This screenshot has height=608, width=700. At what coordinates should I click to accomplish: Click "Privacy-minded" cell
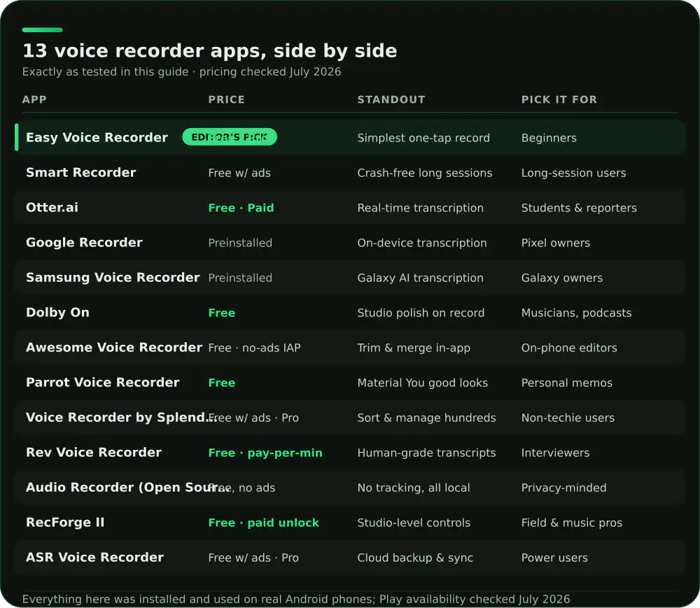[x=563, y=488]
